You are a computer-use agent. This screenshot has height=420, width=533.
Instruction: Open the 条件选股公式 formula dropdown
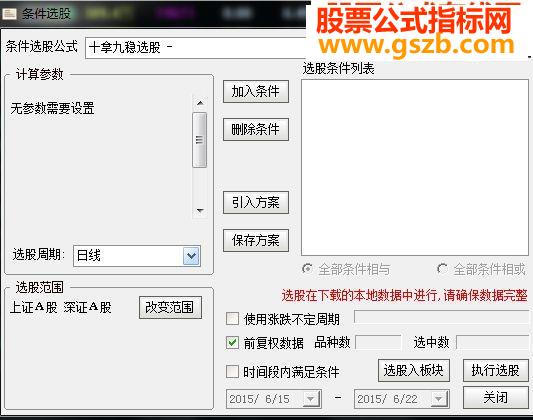pyautogui.click(x=196, y=48)
